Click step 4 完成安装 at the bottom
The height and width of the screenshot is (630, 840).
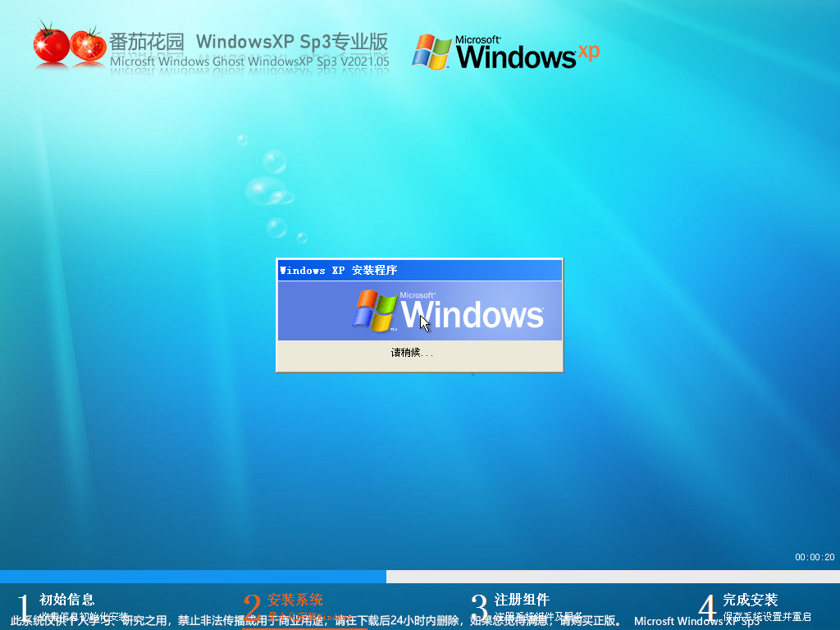[x=752, y=600]
